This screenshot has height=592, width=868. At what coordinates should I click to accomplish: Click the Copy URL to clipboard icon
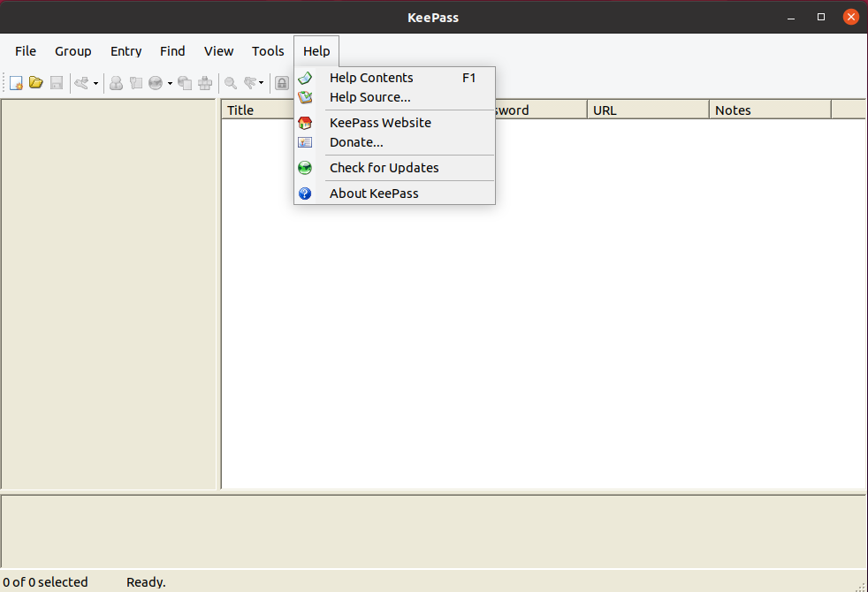pos(185,83)
